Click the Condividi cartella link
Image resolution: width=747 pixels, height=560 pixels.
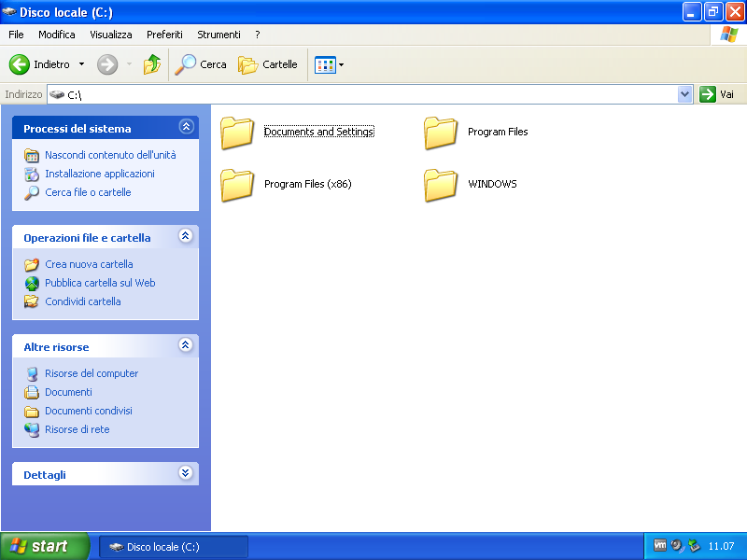[x=83, y=301]
